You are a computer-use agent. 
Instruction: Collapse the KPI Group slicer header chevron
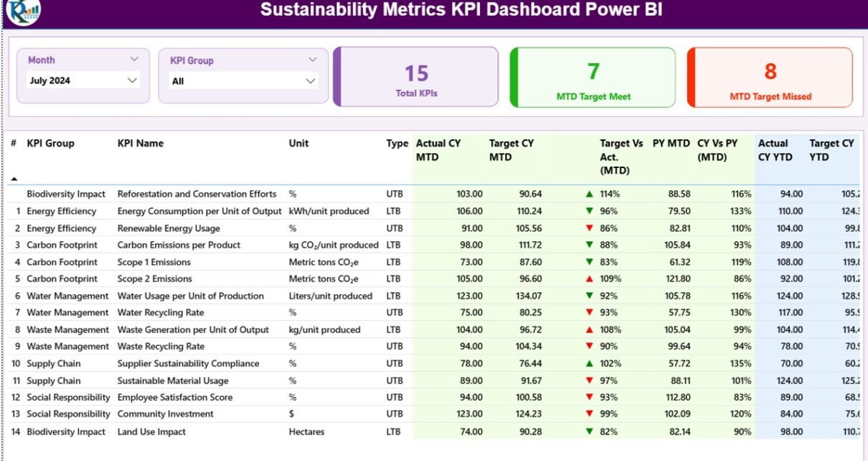coord(312,60)
